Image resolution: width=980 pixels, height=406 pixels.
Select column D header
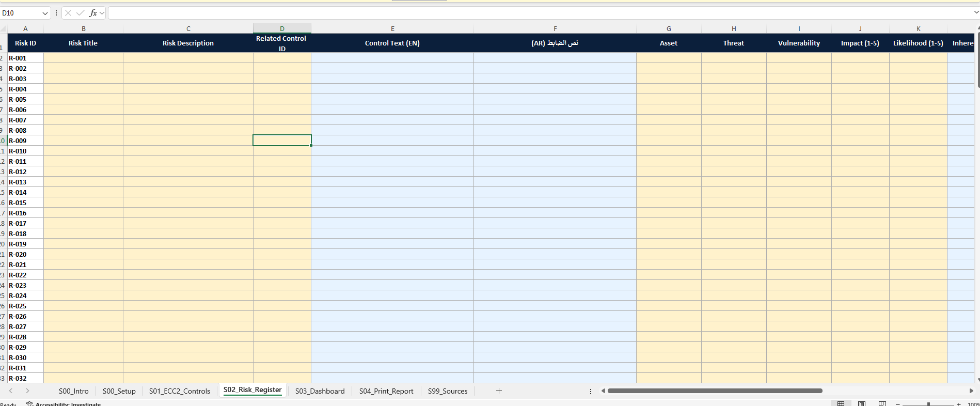pyautogui.click(x=282, y=29)
